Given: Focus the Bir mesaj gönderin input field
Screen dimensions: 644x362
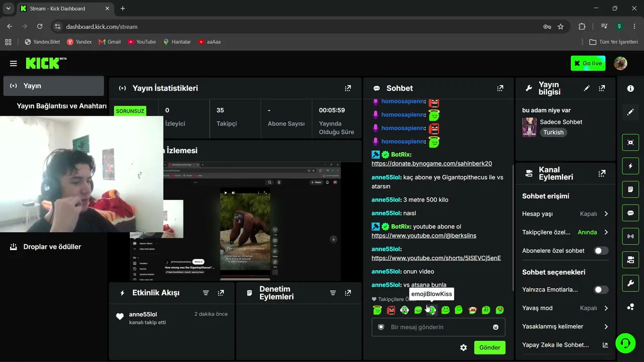Looking at the screenshot, I should (438, 327).
